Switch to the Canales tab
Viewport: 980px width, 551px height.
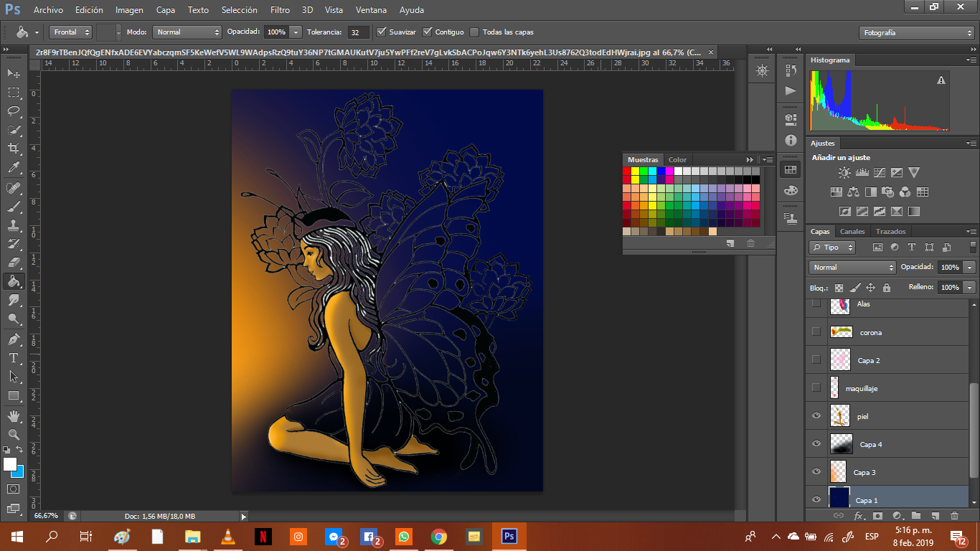[852, 232]
